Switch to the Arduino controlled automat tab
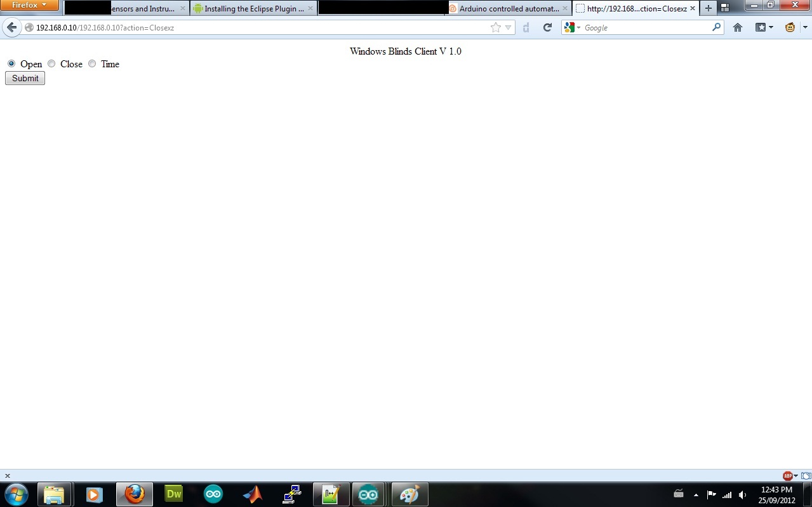 (509, 9)
